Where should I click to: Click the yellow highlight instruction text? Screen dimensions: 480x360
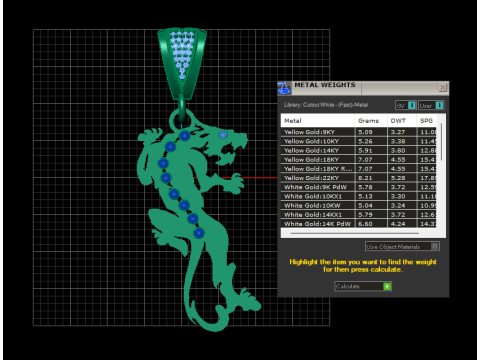(363, 266)
